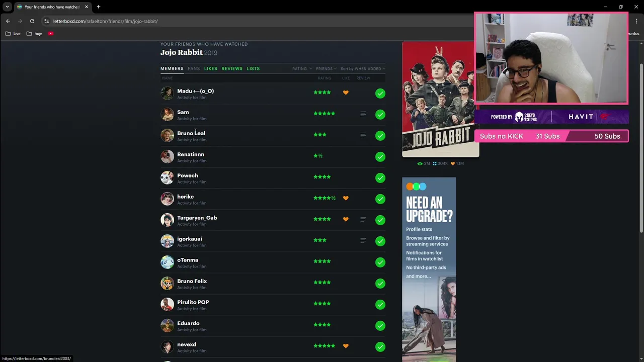The width and height of the screenshot is (644, 362).
Task: Toggle the follow checkmark for Renatinnn
Action: pos(380,156)
